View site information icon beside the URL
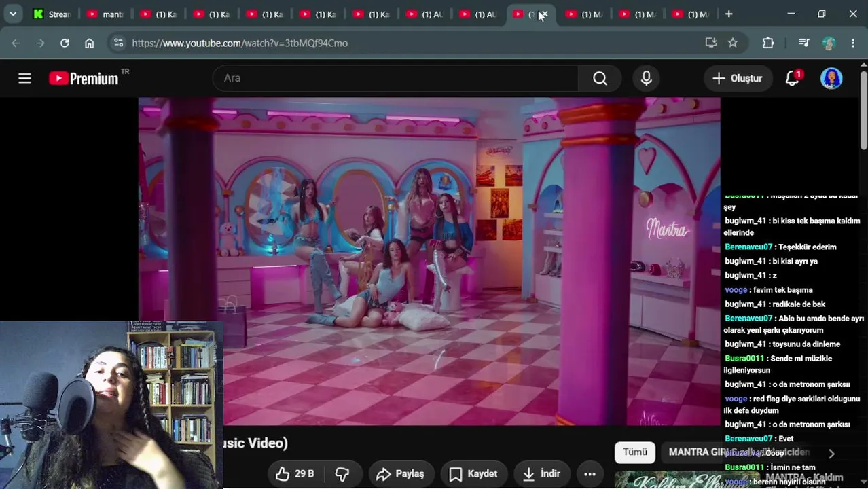 118,43
